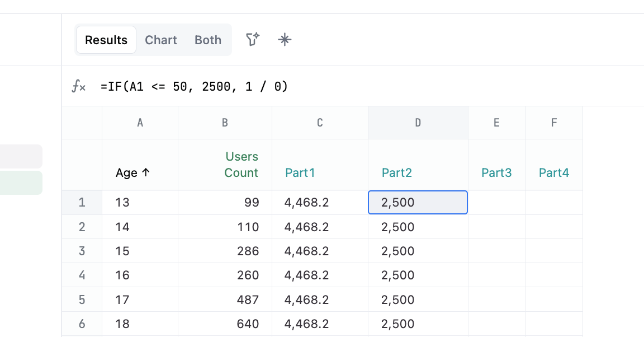
Task: Switch to the Results tab
Action: coord(106,40)
